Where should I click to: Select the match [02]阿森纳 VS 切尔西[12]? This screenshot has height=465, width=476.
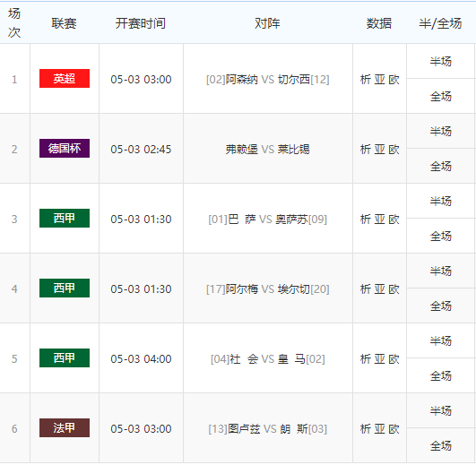tap(268, 80)
